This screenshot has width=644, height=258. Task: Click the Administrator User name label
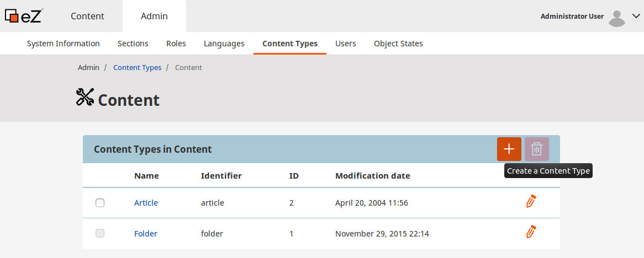572,17
